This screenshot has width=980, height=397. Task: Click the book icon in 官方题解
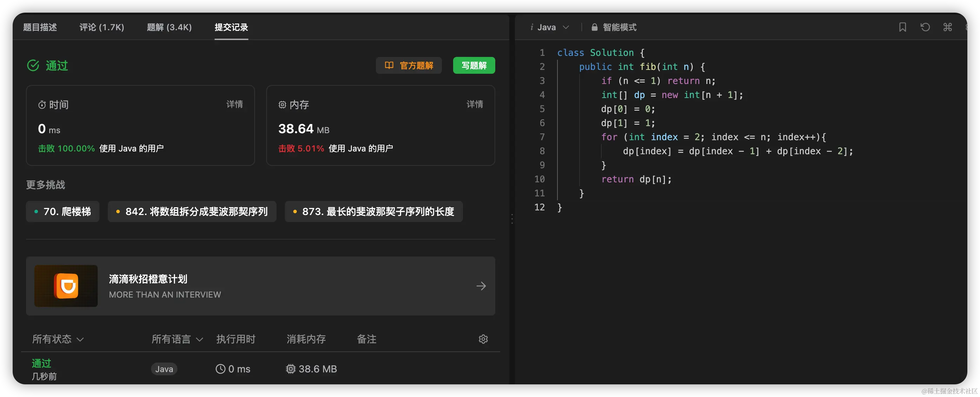point(389,65)
